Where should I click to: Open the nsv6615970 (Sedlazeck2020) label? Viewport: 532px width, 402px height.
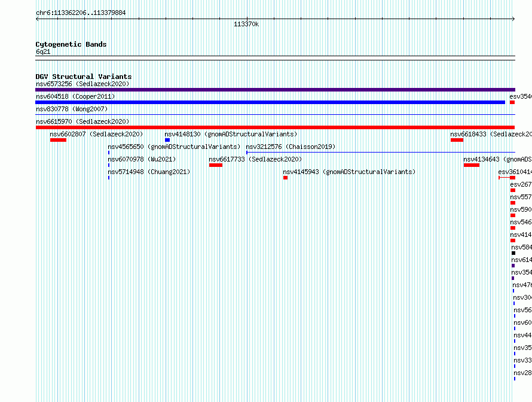pos(82,121)
